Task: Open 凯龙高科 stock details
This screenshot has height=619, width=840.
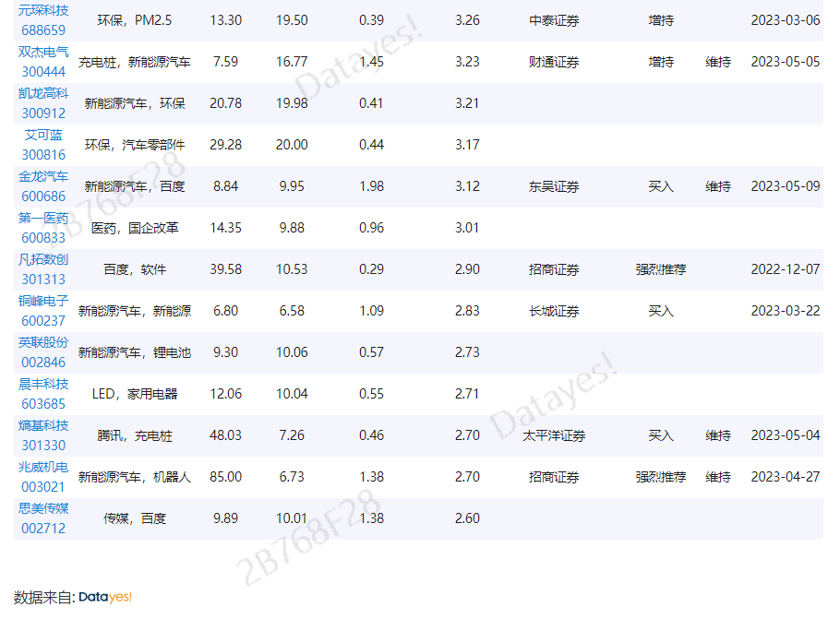Action: (x=43, y=94)
